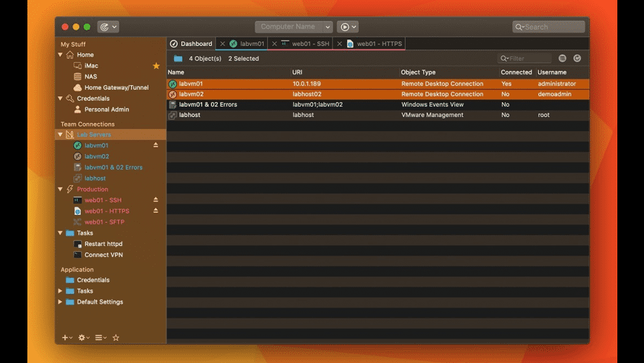Collapse the Tasks folder under Production

pos(61,233)
